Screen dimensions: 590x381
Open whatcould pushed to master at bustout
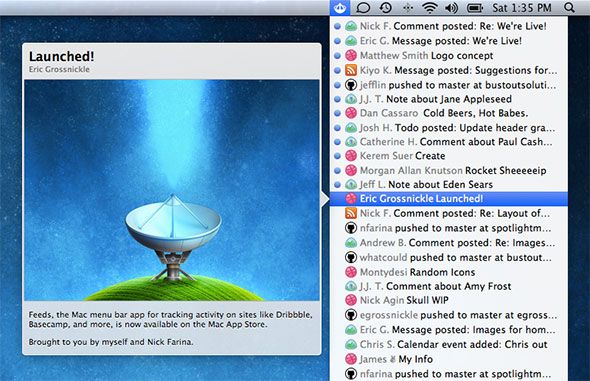coord(449,257)
